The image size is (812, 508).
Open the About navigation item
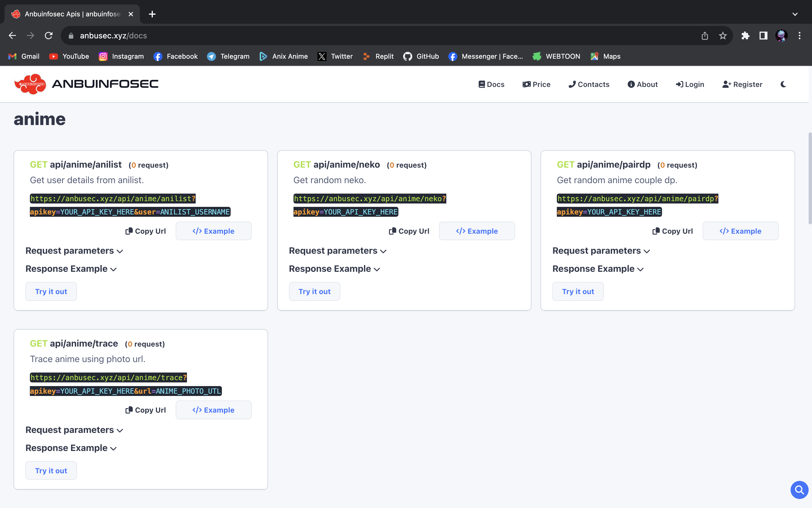(643, 84)
